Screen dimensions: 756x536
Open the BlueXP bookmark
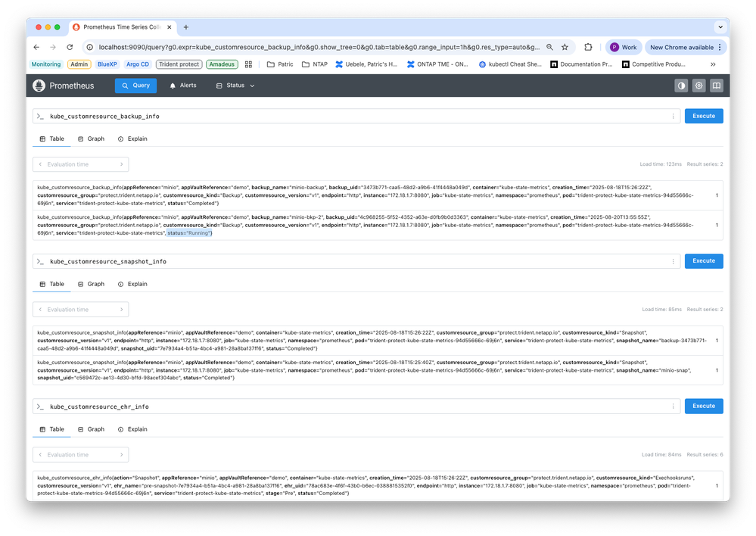coord(107,64)
